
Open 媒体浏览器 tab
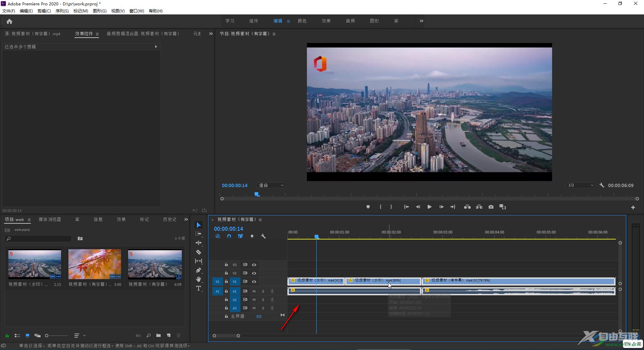tap(50, 219)
